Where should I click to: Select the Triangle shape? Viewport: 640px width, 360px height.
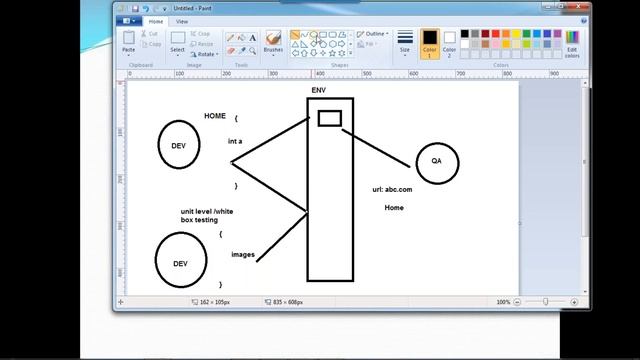pyautogui.click(x=295, y=44)
